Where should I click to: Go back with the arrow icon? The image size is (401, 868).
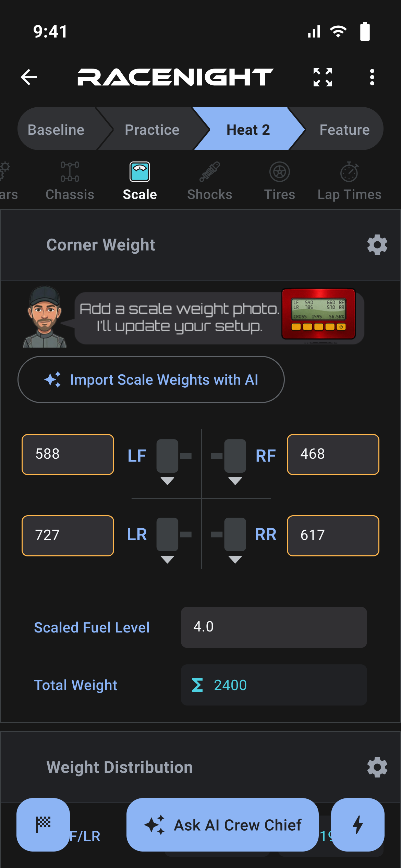tap(29, 77)
